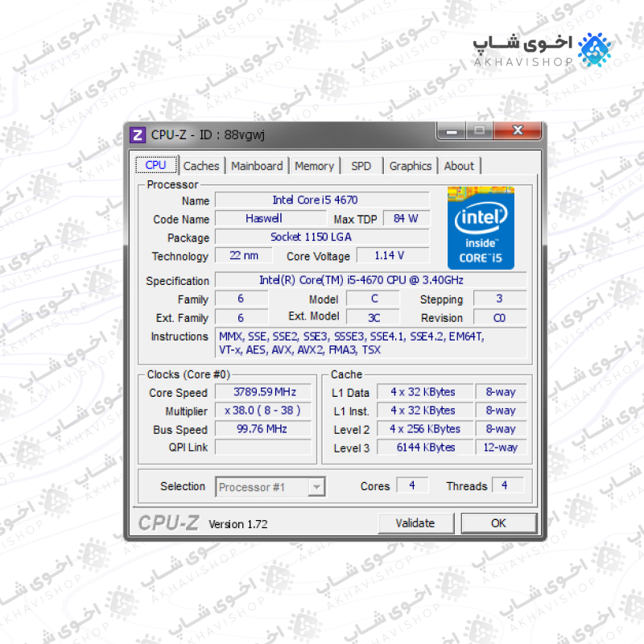Screen dimensions: 644x644
Task: Open the Mainboard tab
Action: coord(257,166)
